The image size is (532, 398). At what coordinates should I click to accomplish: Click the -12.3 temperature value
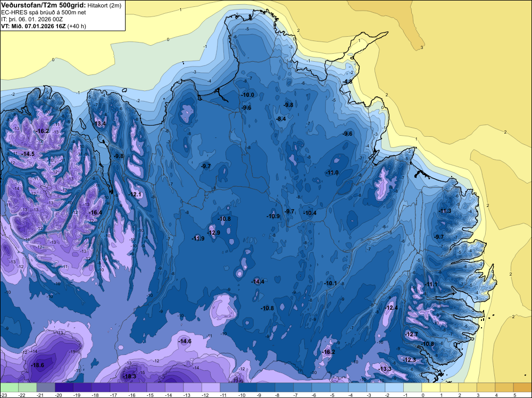click(409, 360)
